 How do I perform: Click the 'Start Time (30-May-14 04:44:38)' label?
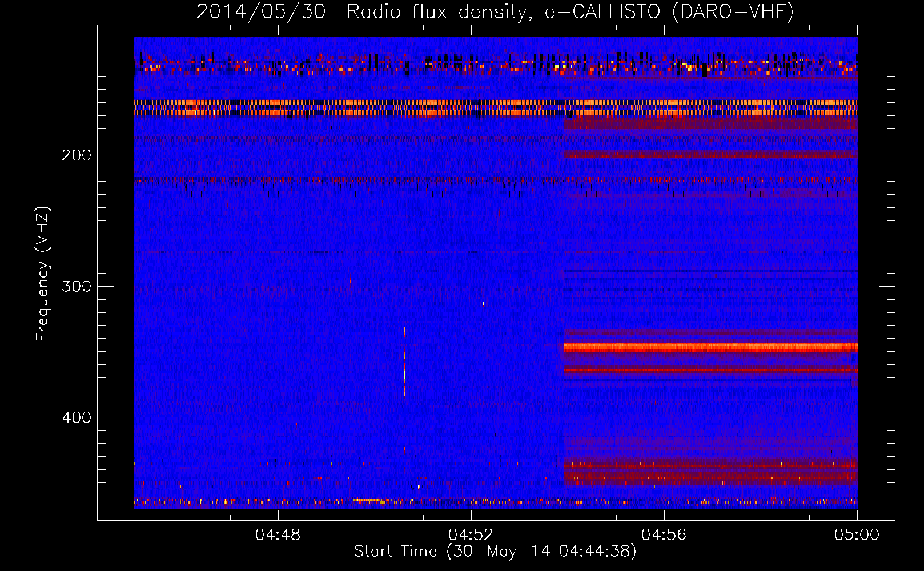click(495, 552)
